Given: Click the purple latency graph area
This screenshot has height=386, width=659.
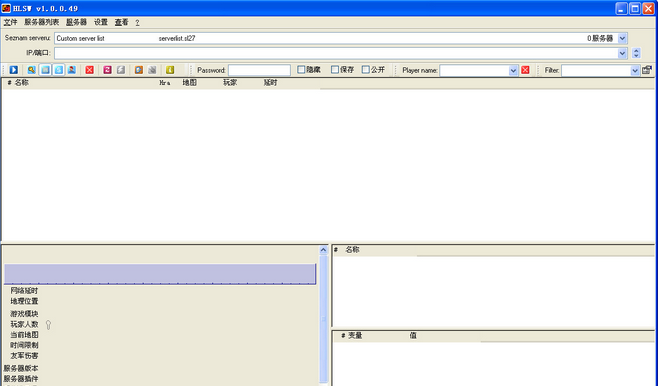Looking at the screenshot, I should (x=160, y=274).
